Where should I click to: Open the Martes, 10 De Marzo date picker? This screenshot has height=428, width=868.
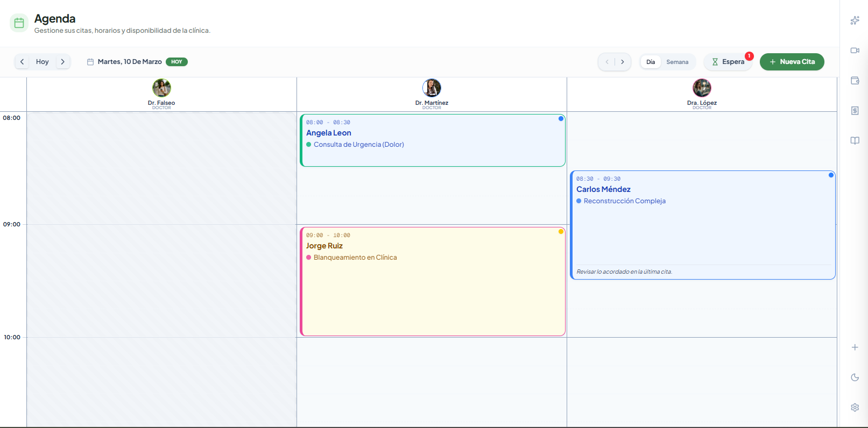(130, 62)
